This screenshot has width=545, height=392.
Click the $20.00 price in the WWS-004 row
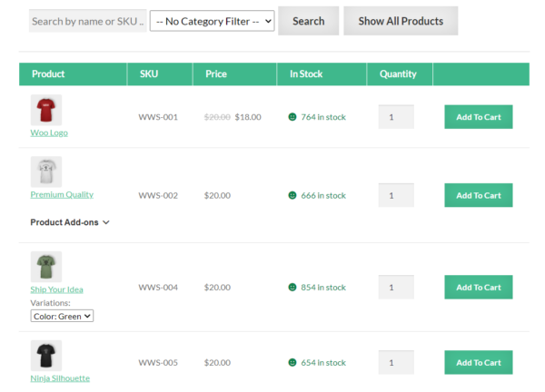(217, 287)
